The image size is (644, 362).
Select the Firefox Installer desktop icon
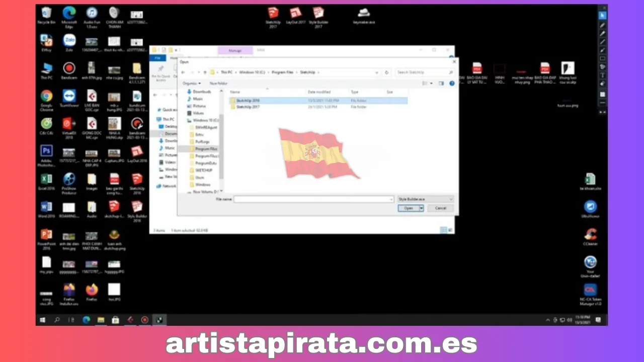pyautogui.click(x=69, y=294)
